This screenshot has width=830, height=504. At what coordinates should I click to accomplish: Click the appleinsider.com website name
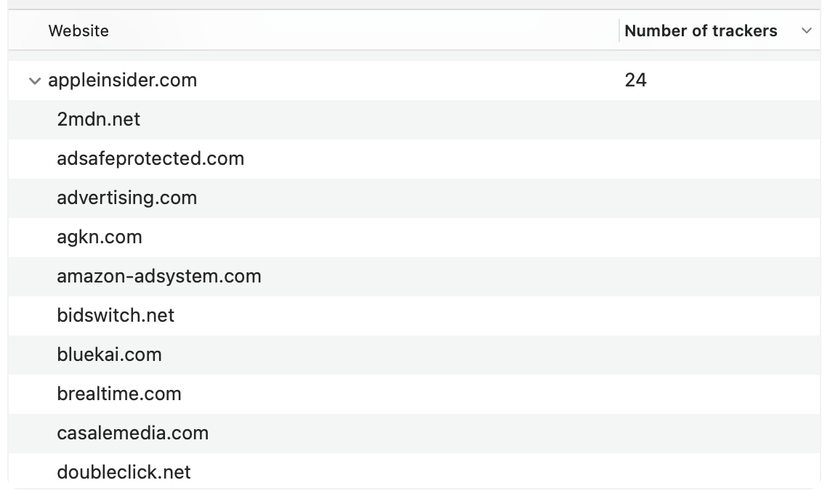(x=123, y=81)
